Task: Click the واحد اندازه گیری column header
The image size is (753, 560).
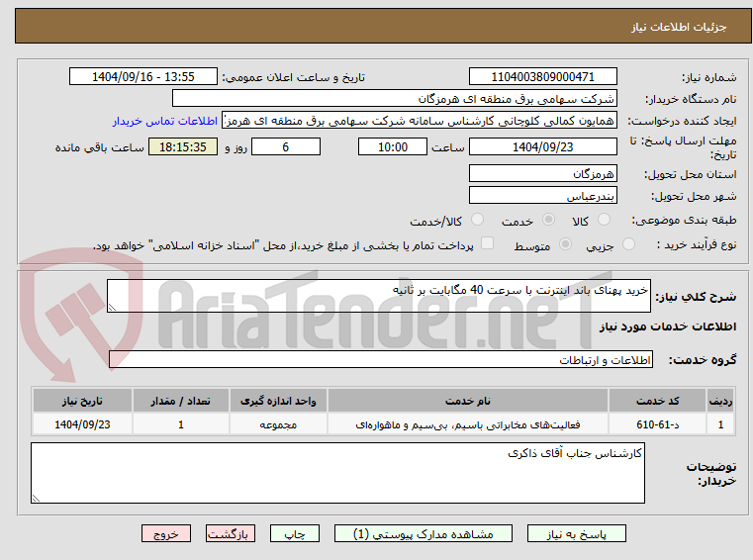Action: point(278,401)
